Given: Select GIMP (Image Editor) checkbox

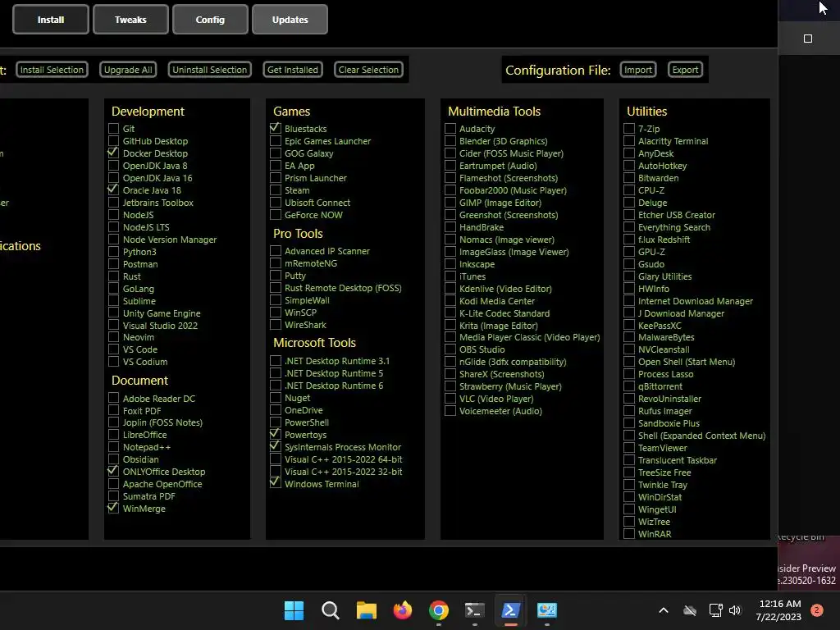Looking at the screenshot, I should pyautogui.click(x=450, y=203).
